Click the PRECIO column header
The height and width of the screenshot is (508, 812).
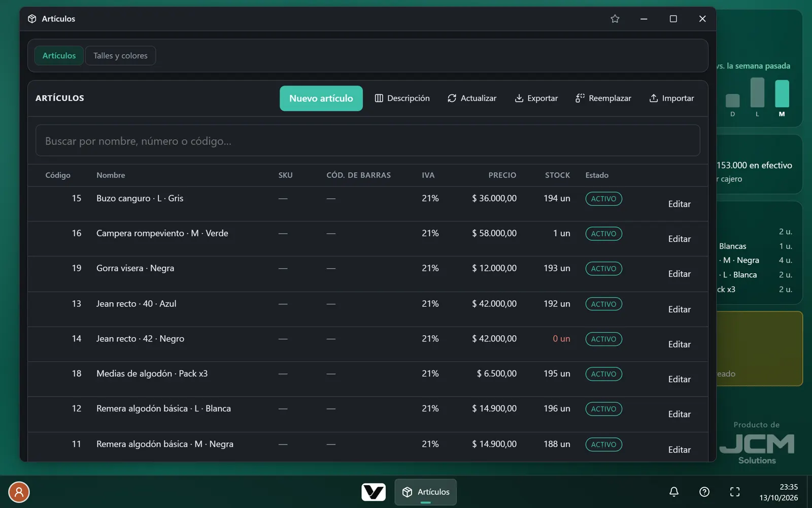(x=502, y=175)
